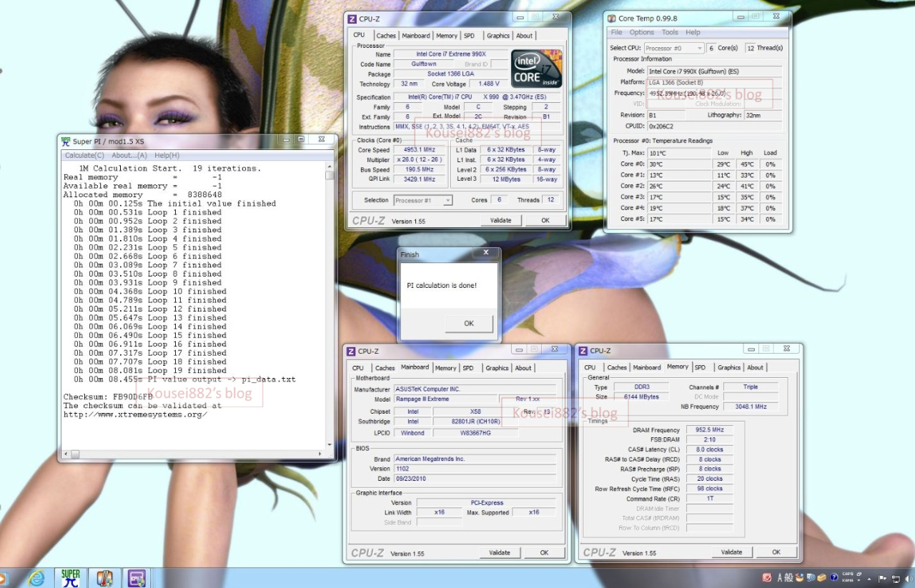915x588 pixels.
Task: Toggle the CAPS/KANA IME indicator
Action: 849,577
